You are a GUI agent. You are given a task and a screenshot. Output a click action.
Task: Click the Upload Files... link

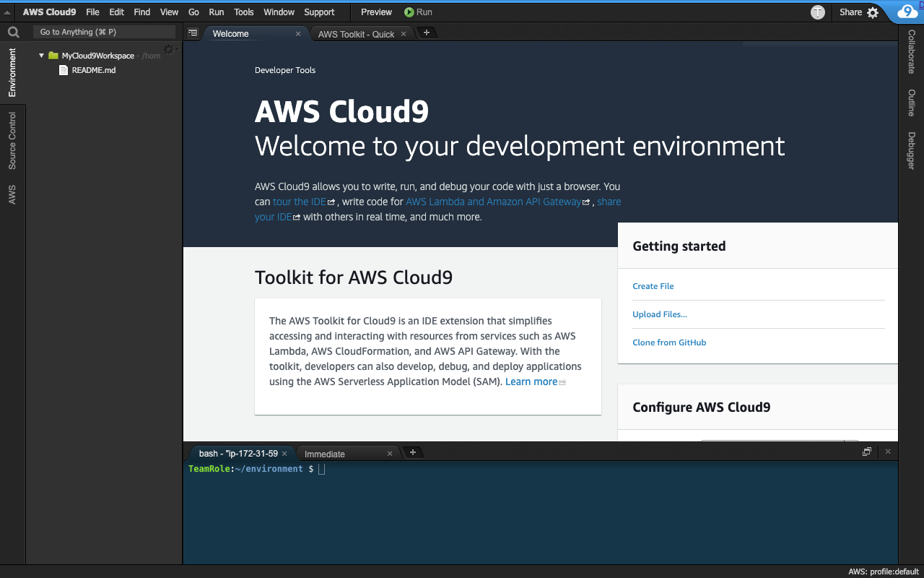tap(660, 314)
